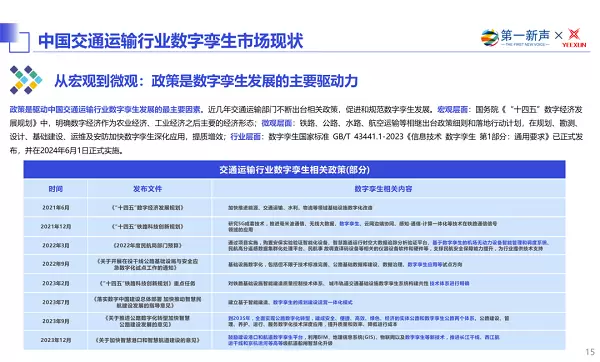Select the subtitle 从宏观到微观 heading
This screenshot has height=362, width=600.
[x=206, y=81]
